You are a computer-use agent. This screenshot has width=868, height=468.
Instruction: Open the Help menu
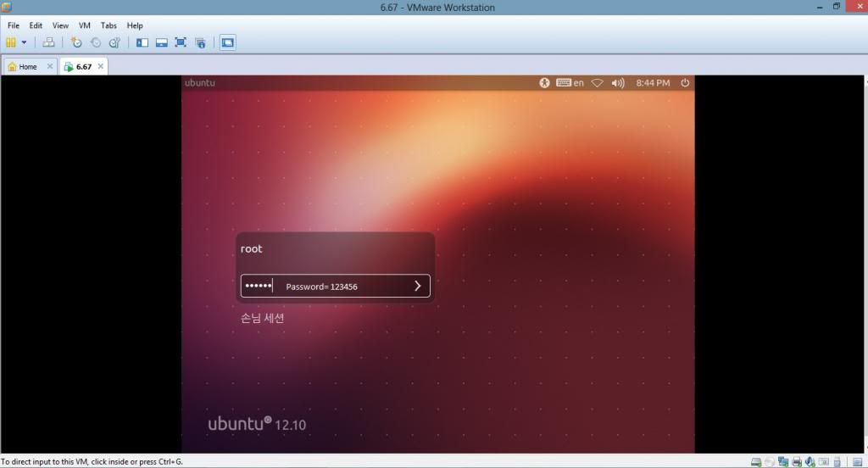pyautogui.click(x=135, y=25)
